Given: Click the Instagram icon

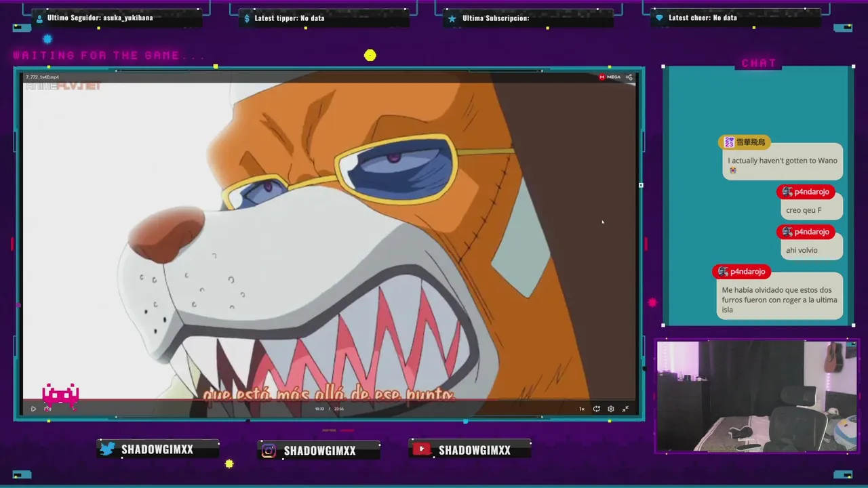Looking at the screenshot, I should (x=269, y=451).
